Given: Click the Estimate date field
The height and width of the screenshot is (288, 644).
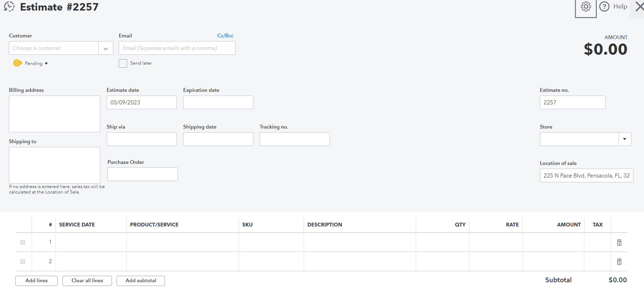Looking at the screenshot, I should (141, 102).
